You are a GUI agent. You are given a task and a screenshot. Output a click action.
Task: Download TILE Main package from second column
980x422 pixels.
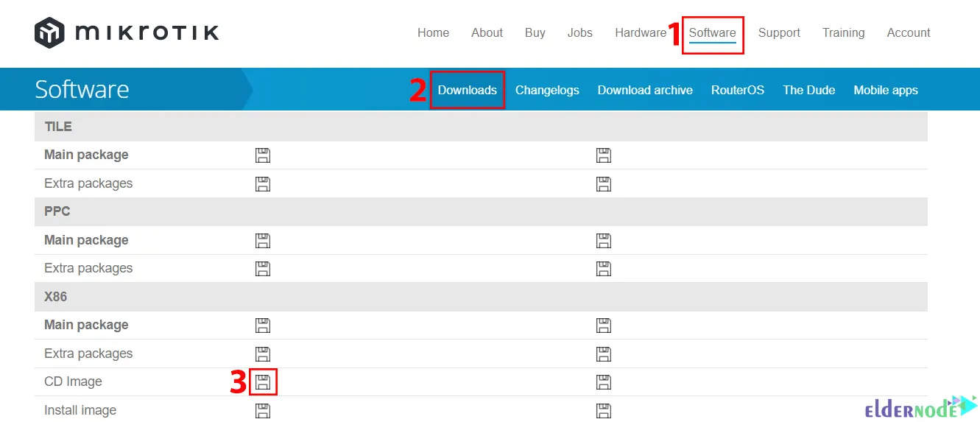click(x=604, y=155)
